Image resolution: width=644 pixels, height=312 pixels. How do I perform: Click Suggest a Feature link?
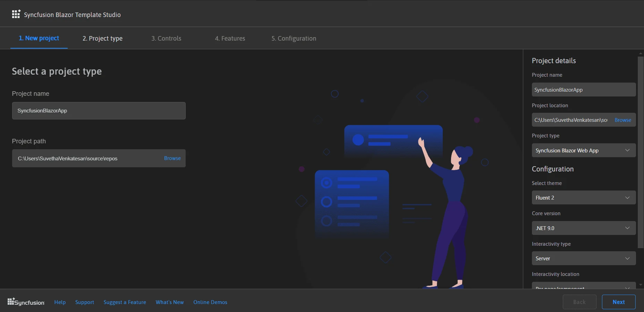pyautogui.click(x=125, y=302)
